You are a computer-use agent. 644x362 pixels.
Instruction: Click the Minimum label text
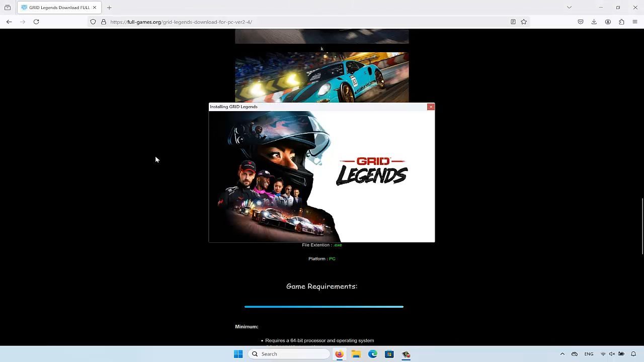pyautogui.click(x=247, y=327)
